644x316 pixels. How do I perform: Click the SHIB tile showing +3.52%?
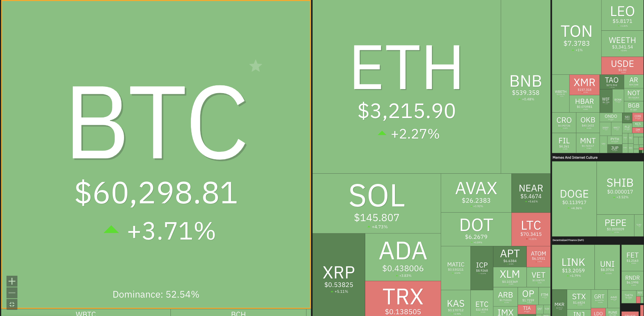coord(620,188)
